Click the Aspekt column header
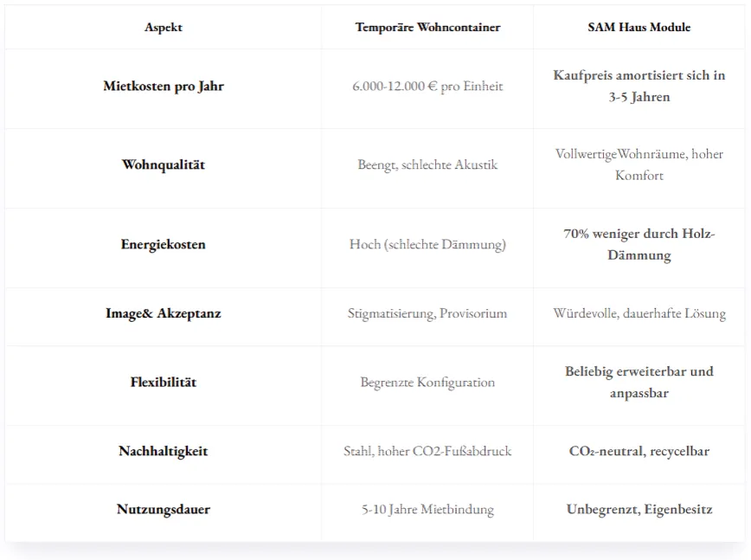The height and width of the screenshot is (560, 751). tap(164, 28)
